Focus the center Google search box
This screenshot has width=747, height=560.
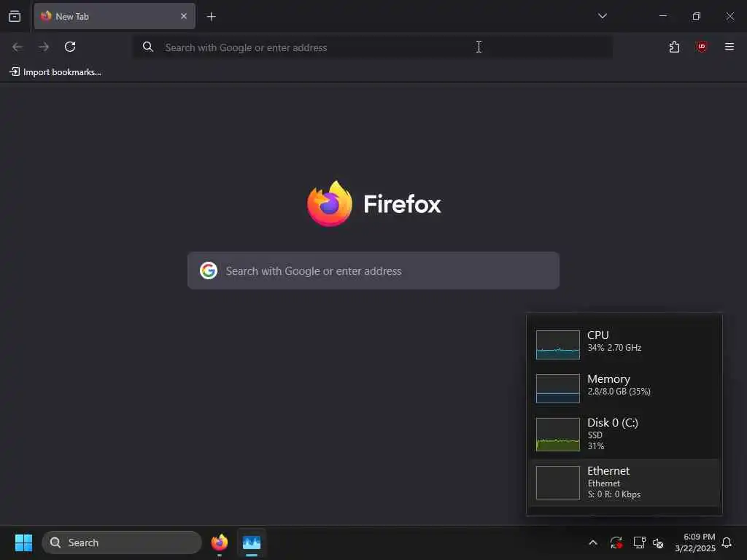coord(373,271)
